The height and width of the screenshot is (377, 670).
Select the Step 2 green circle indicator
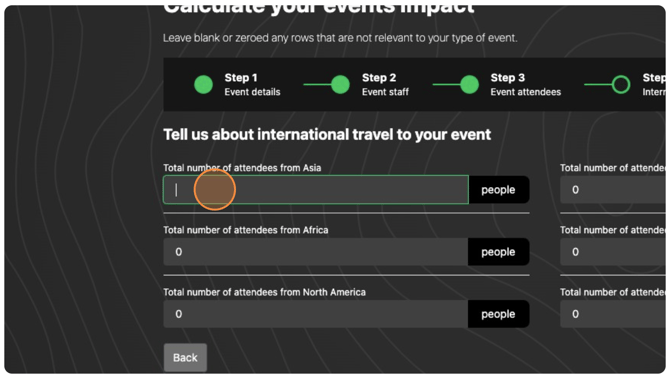pos(341,84)
